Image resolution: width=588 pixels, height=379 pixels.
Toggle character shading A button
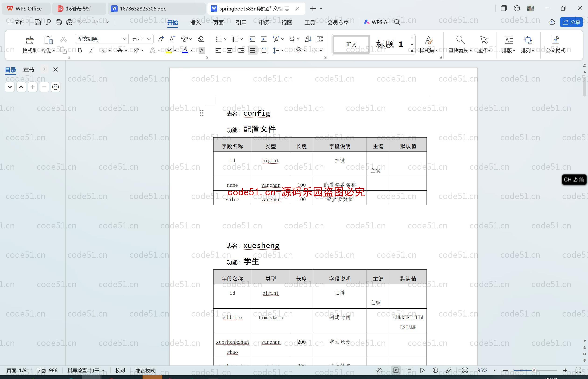[x=202, y=50]
